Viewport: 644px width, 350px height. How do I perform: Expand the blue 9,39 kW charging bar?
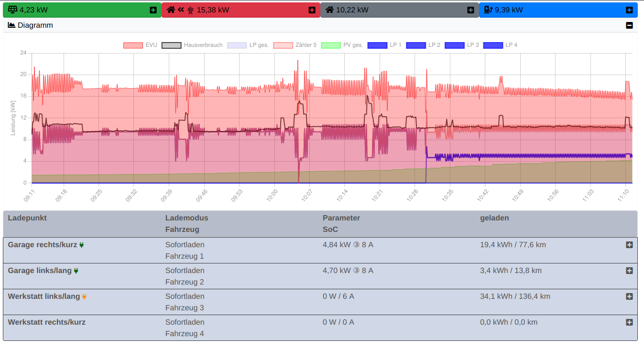(629, 10)
